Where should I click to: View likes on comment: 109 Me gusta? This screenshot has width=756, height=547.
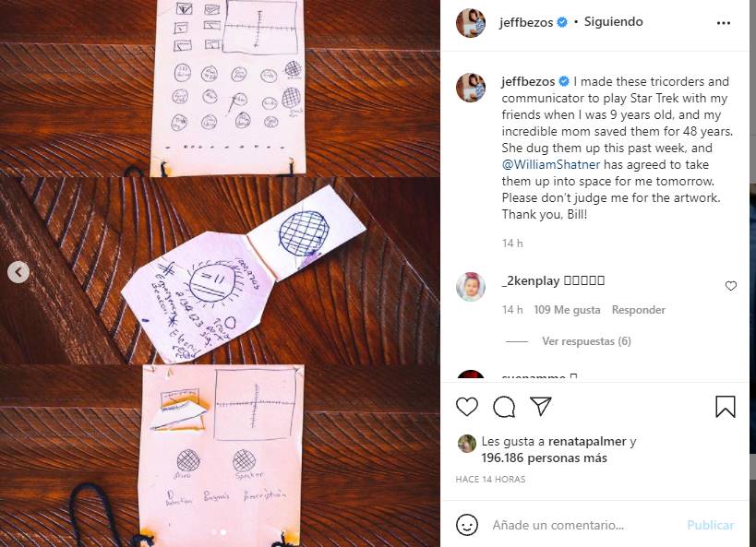(x=567, y=310)
